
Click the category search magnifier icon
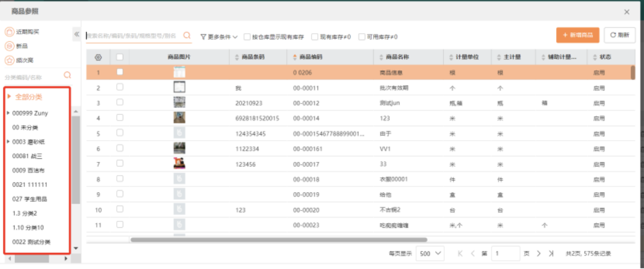click(x=67, y=76)
